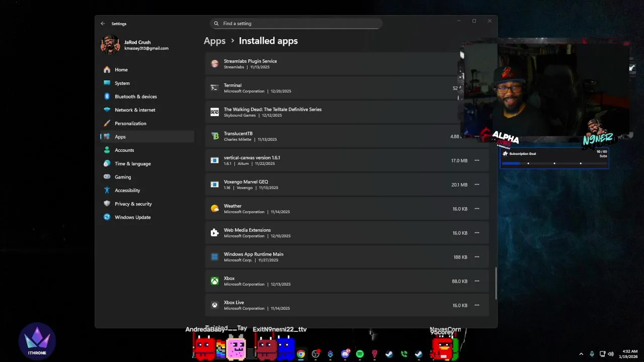Open the Privacy & security page
Viewport: 644px width, 362px height.
[x=147, y=204]
